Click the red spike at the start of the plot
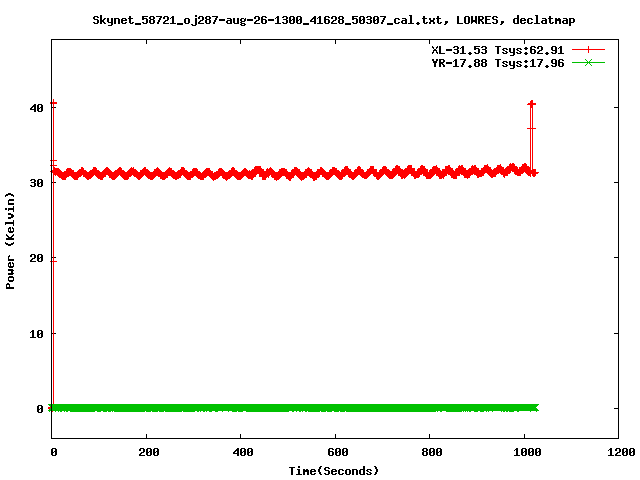This screenshot has width=640, height=480. point(53,253)
